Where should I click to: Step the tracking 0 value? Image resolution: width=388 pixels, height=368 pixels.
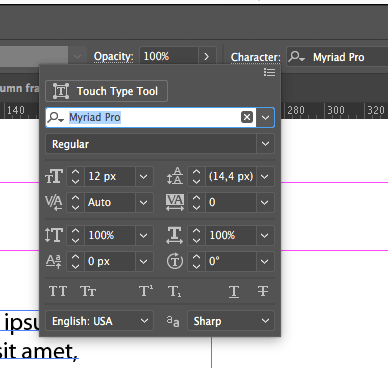[197, 202]
